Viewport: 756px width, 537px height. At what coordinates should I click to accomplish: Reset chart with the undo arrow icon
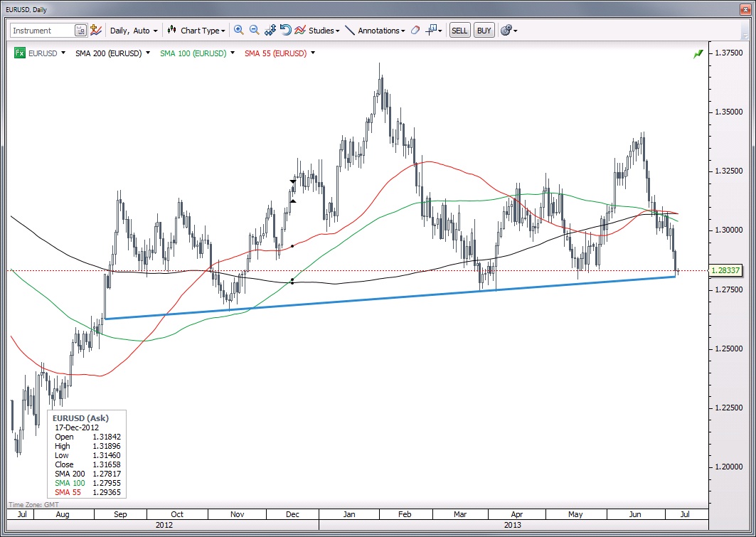click(285, 31)
